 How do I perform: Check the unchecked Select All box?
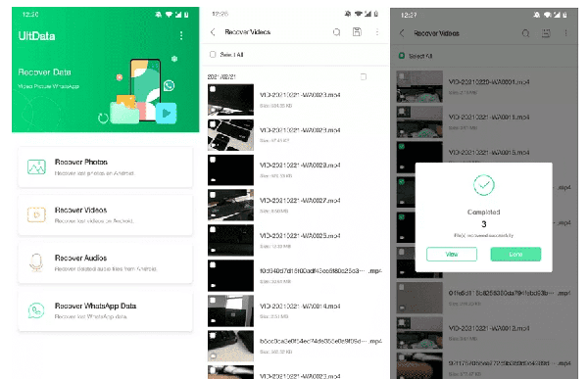click(x=213, y=55)
